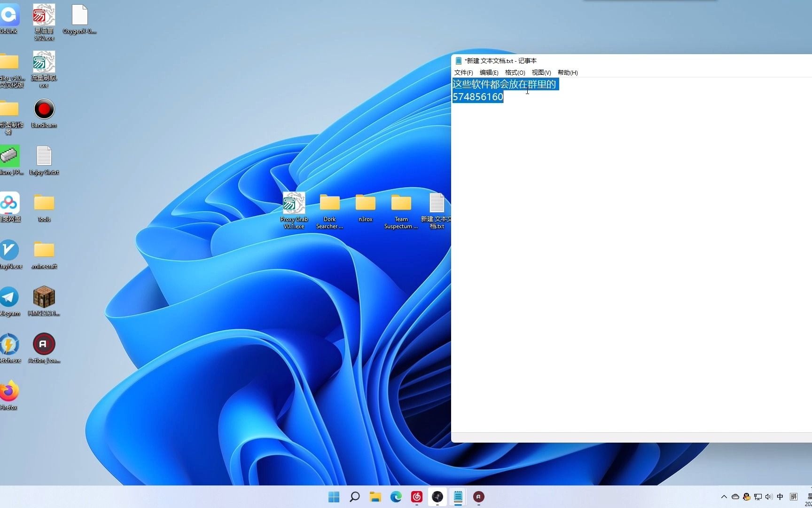812x508 pixels.
Task: Select the 百度网盘 desktop icon
Action: pos(9,207)
